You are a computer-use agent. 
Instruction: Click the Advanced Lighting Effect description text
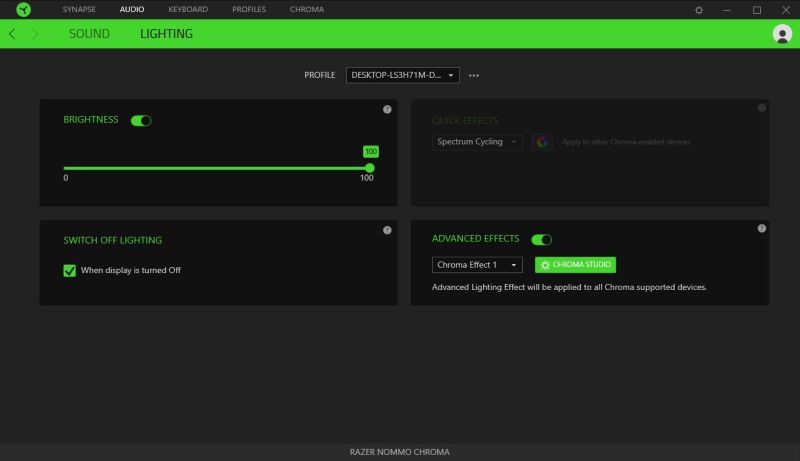pyautogui.click(x=569, y=287)
